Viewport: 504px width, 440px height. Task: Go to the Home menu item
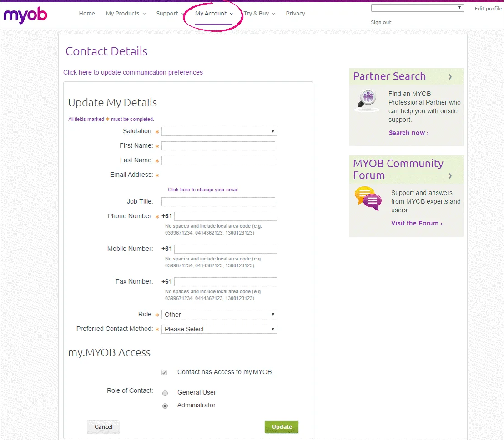[x=87, y=14]
